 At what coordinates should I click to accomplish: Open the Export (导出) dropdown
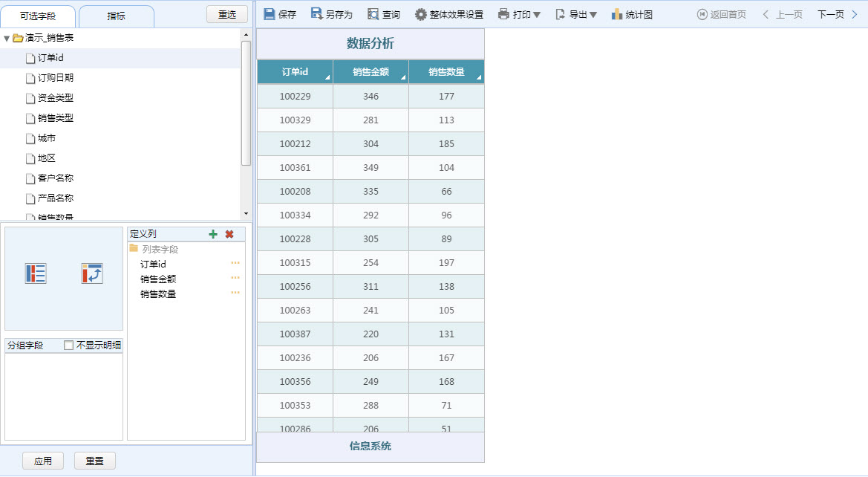coord(576,14)
